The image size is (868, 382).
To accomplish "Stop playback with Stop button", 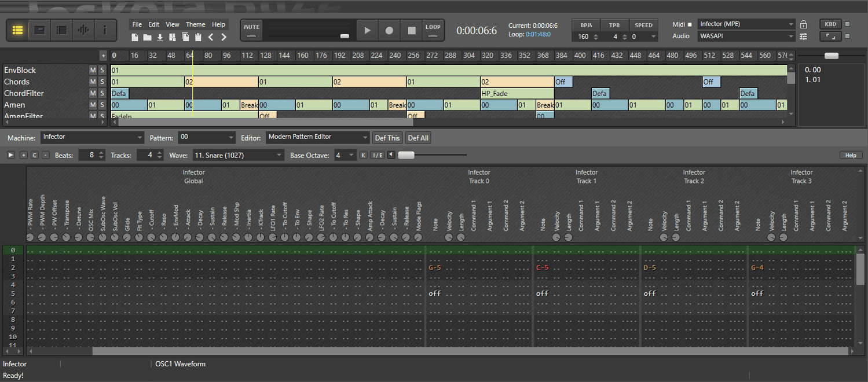I will coord(412,30).
